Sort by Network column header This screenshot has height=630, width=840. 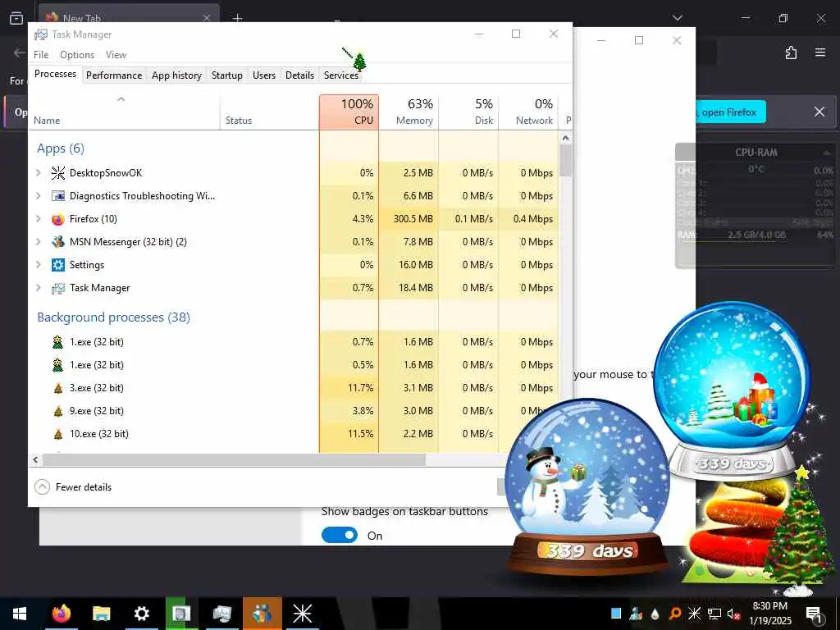click(x=529, y=112)
